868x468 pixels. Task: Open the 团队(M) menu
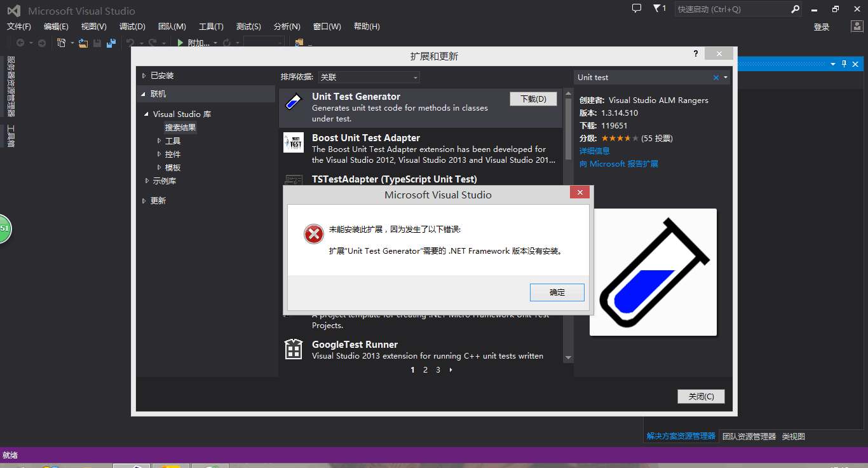tap(172, 26)
